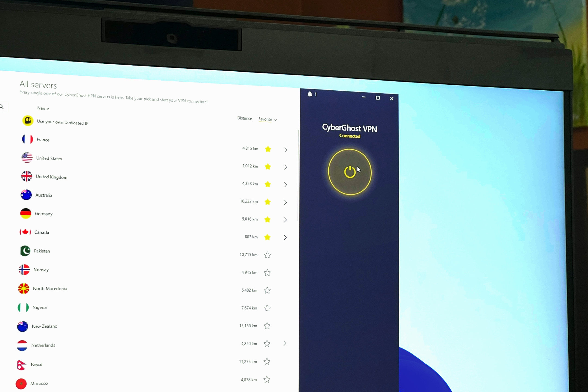Toggle Canada server as favorite
This screenshot has width=588, height=392.
tap(268, 237)
